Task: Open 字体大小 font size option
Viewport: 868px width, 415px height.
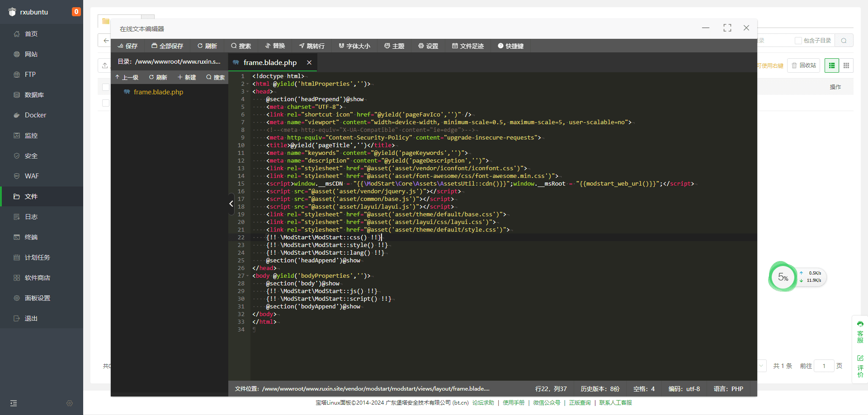Action: pos(354,46)
